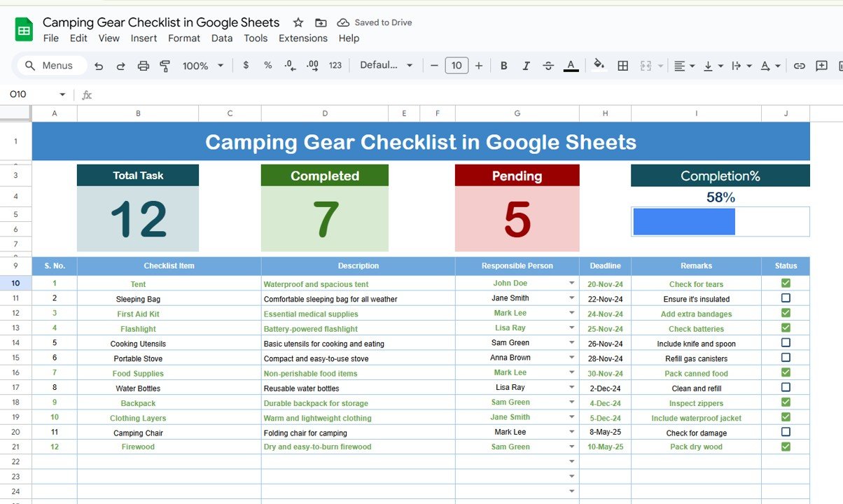Open the Data menu
843x504 pixels.
tap(222, 38)
